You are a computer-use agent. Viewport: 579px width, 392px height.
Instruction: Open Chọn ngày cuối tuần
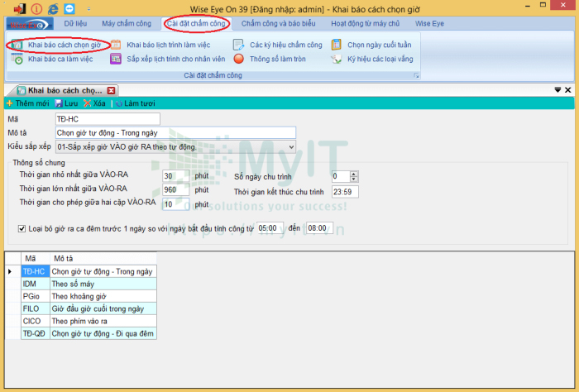pyautogui.click(x=379, y=45)
